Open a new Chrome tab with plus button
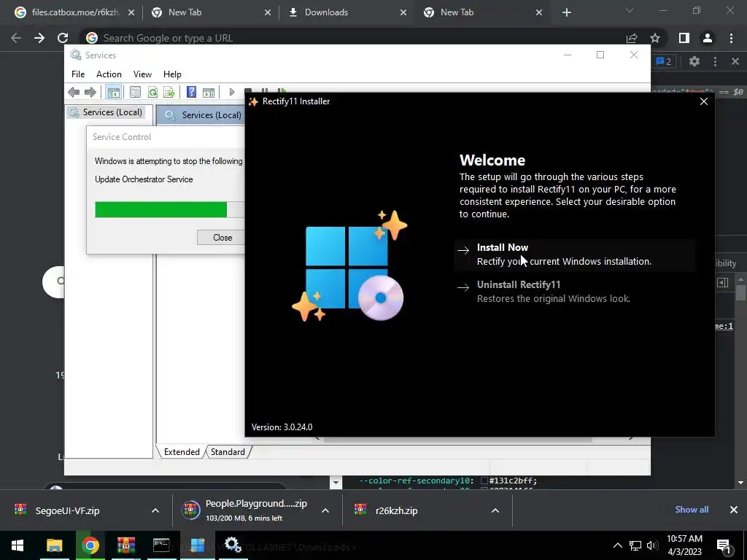747x560 pixels. coord(566,12)
